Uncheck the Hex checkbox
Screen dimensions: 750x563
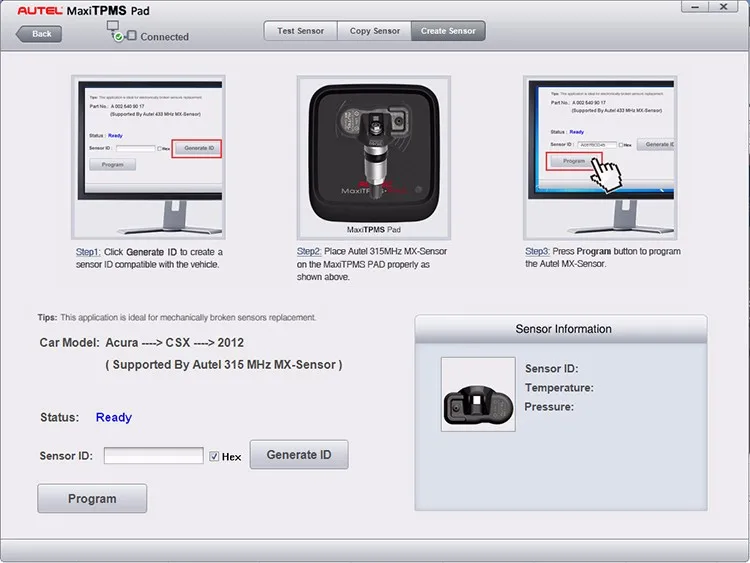(214, 456)
